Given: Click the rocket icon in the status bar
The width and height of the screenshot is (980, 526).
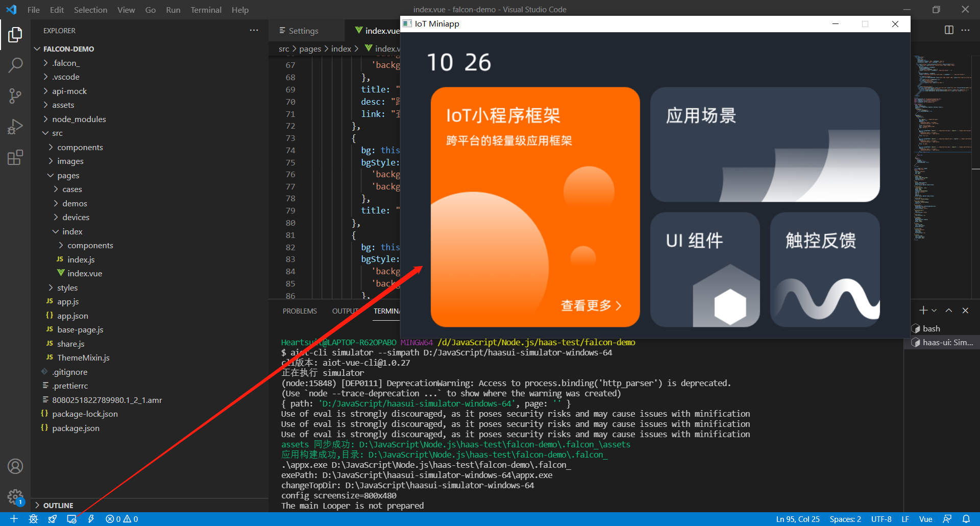Looking at the screenshot, I should point(52,519).
